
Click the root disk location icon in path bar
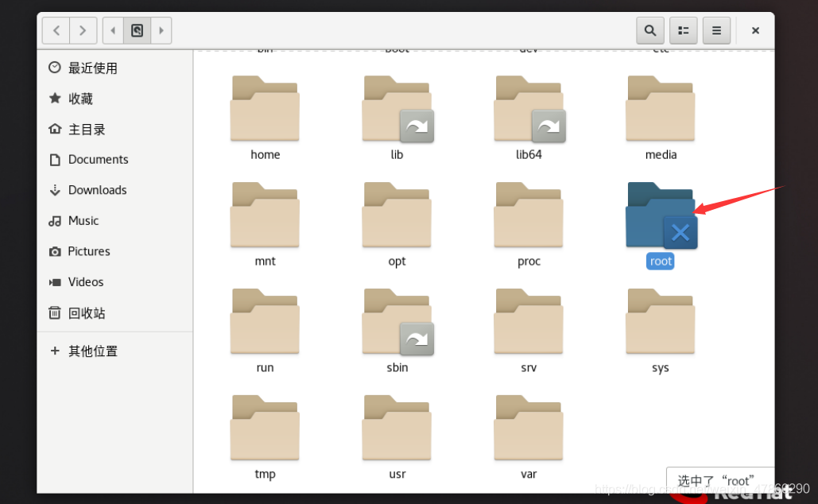pos(138,31)
